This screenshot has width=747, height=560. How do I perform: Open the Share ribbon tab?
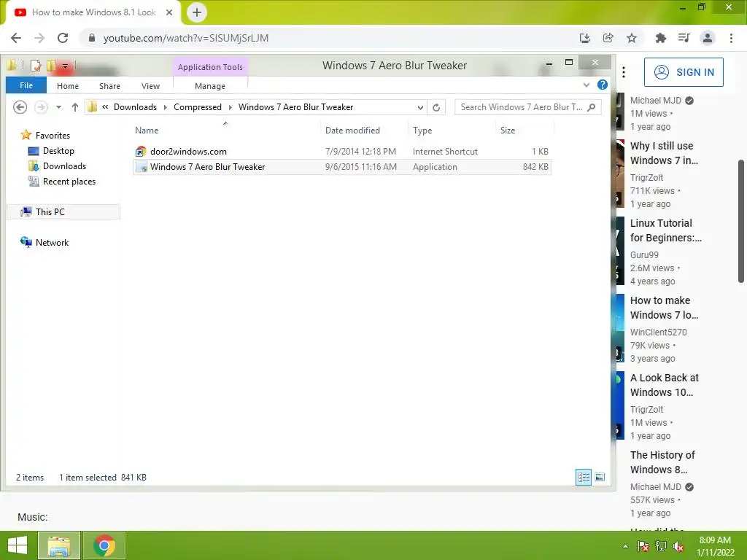[x=109, y=86]
